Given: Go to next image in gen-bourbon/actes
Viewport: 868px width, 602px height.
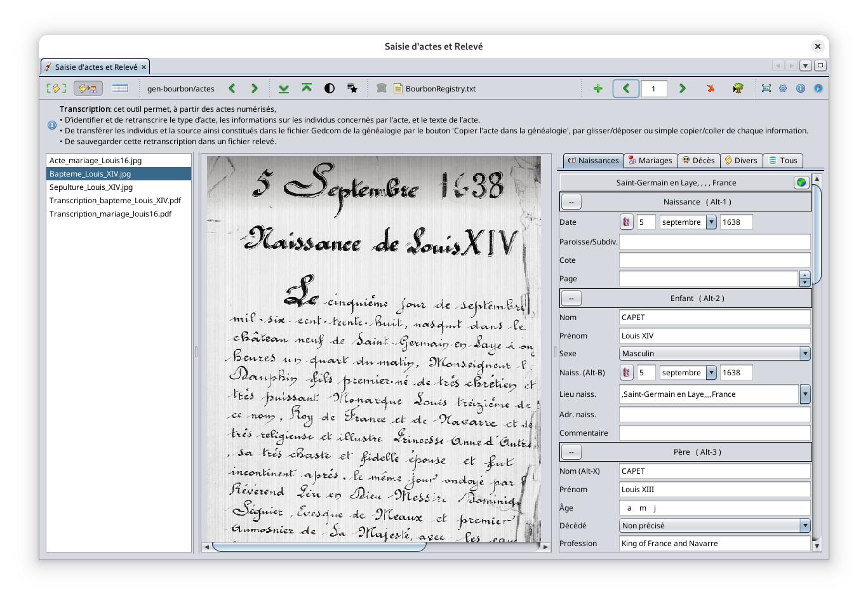Looking at the screenshot, I should coord(255,88).
